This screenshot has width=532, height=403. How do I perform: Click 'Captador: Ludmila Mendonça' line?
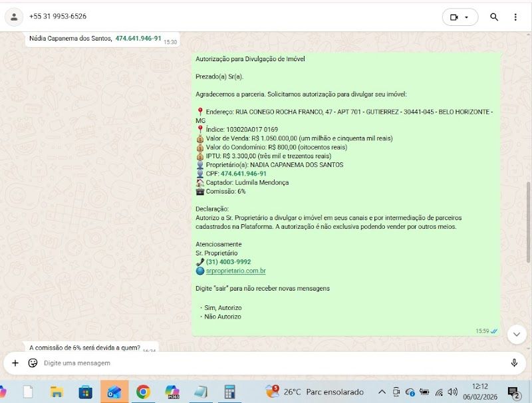[243, 182]
